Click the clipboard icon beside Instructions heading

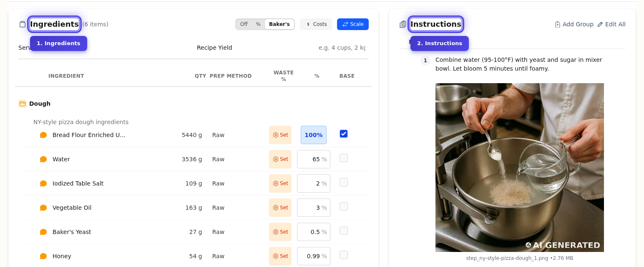(402, 24)
